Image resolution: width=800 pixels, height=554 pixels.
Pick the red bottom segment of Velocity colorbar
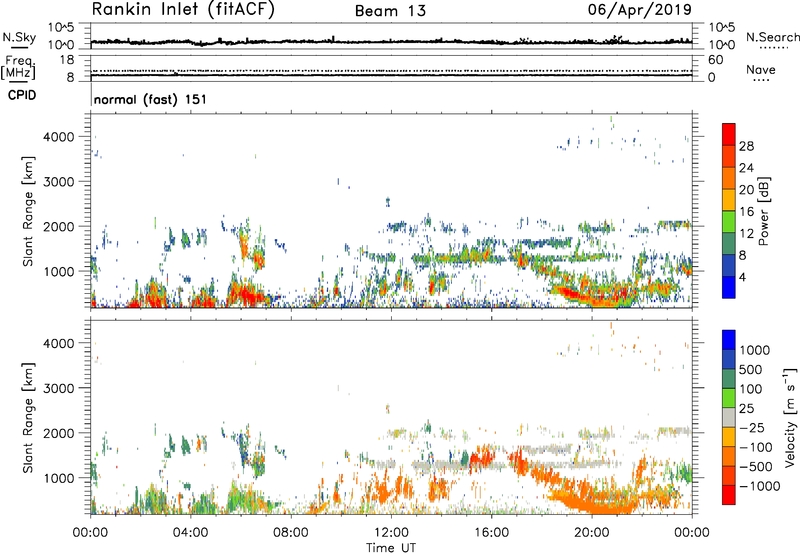click(729, 495)
